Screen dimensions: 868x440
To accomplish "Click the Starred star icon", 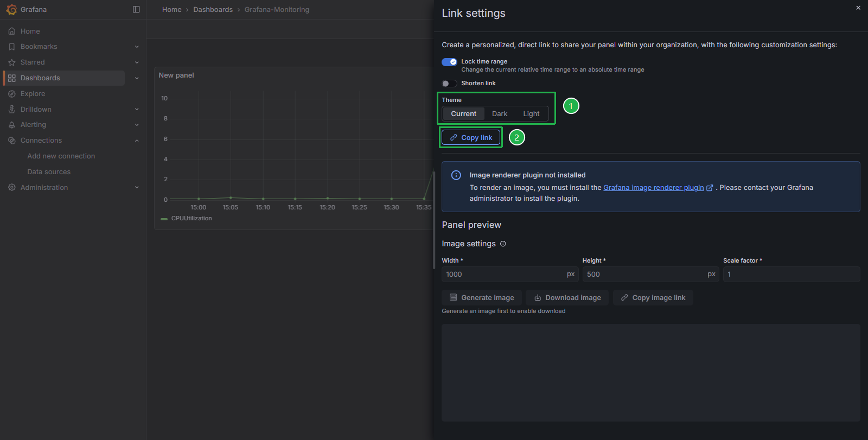I will click(x=12, y=62).
